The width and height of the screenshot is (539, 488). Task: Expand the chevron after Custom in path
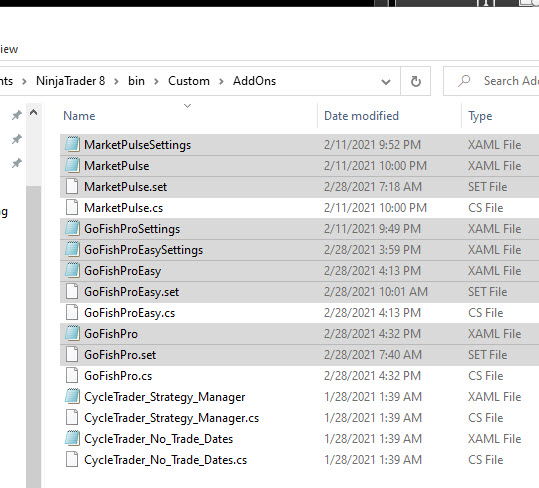click(221, 81)
